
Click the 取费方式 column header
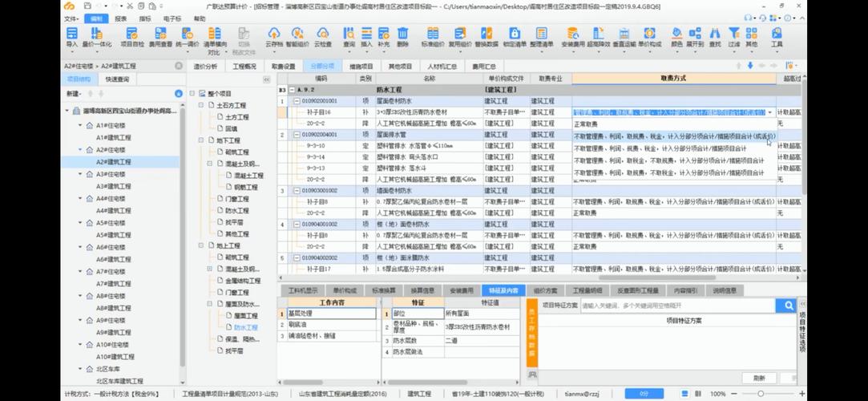click(674, 79)
